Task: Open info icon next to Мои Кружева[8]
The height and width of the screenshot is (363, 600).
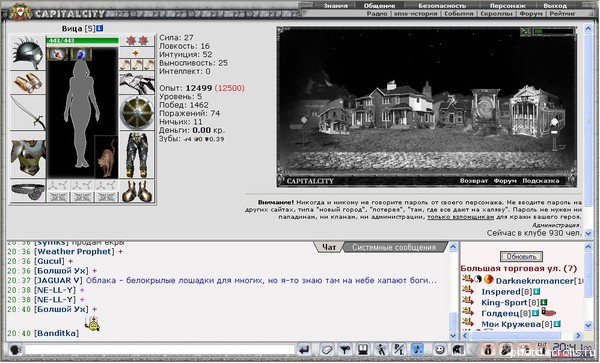Action: point(557,324)
